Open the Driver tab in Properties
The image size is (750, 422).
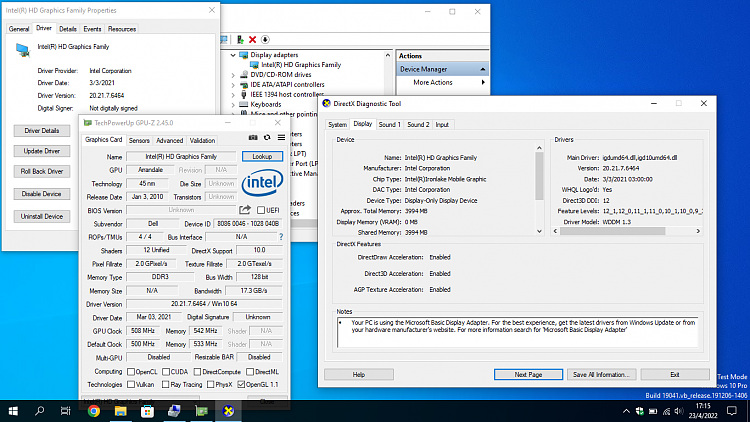pos(44,28)
